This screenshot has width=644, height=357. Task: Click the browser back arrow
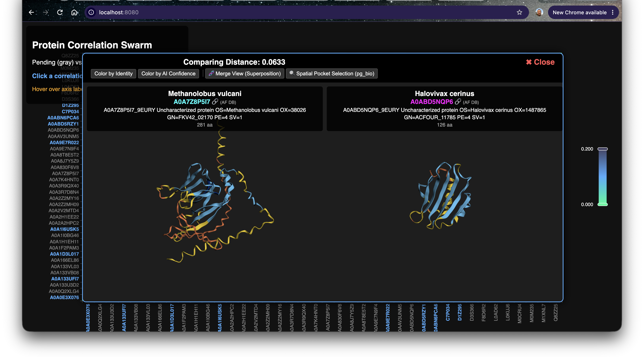click(x=31, y=12)
